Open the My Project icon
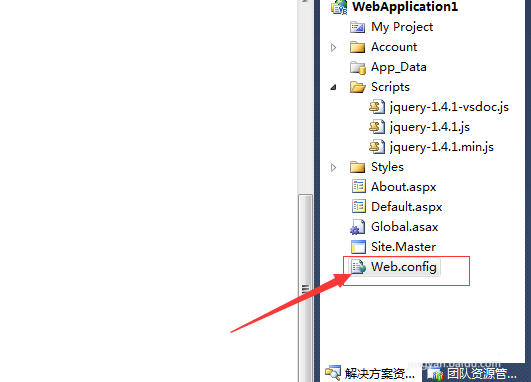The width and height of the screenshot is (531, 382). pyautogui.click(x=358, y=27)
